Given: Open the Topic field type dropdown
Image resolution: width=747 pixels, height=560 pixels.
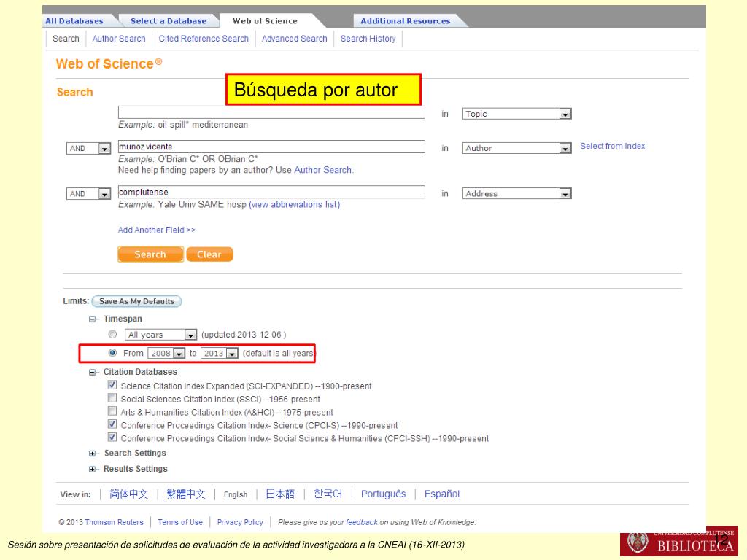Looking at the screenshot, I should pyautogui.click(x=517, y=114).
